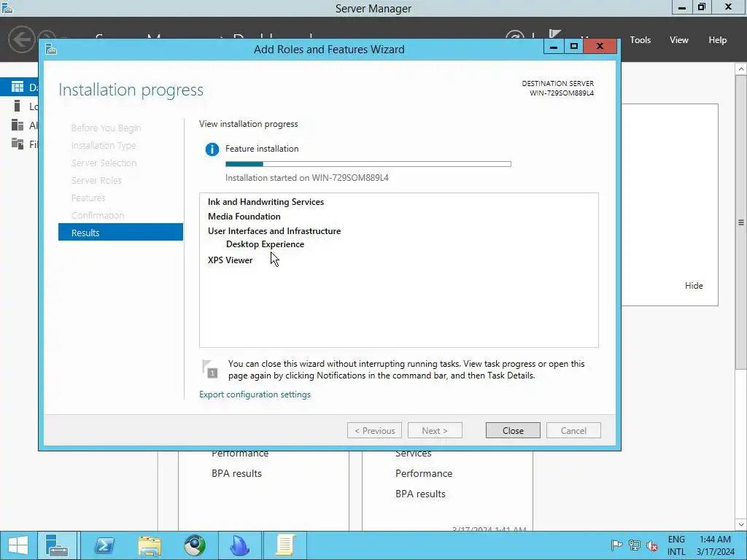
Task: Select the Media Foundation entry
Action: (244, 216)
